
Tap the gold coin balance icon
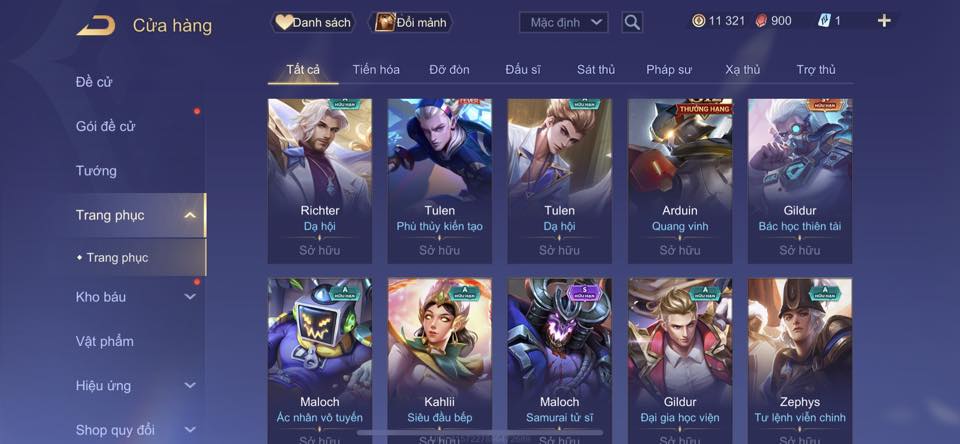click(x=699, y=21)
